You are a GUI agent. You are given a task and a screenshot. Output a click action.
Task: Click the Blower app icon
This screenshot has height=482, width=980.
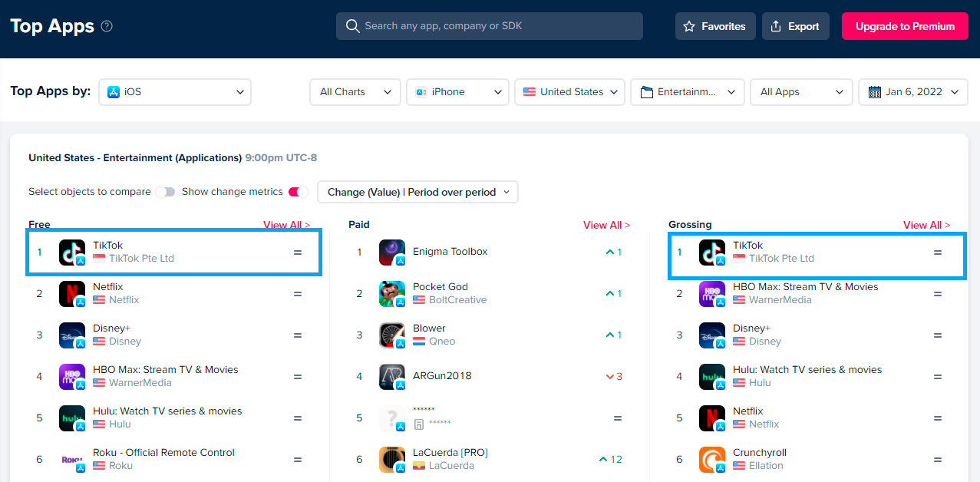pyautogui.click(x=392, y=335)
